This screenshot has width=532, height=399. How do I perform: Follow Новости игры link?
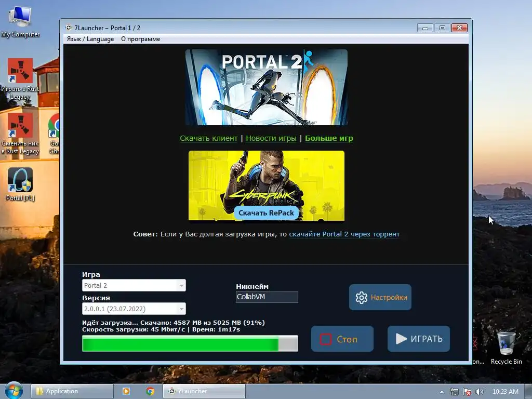pos(271,138)
